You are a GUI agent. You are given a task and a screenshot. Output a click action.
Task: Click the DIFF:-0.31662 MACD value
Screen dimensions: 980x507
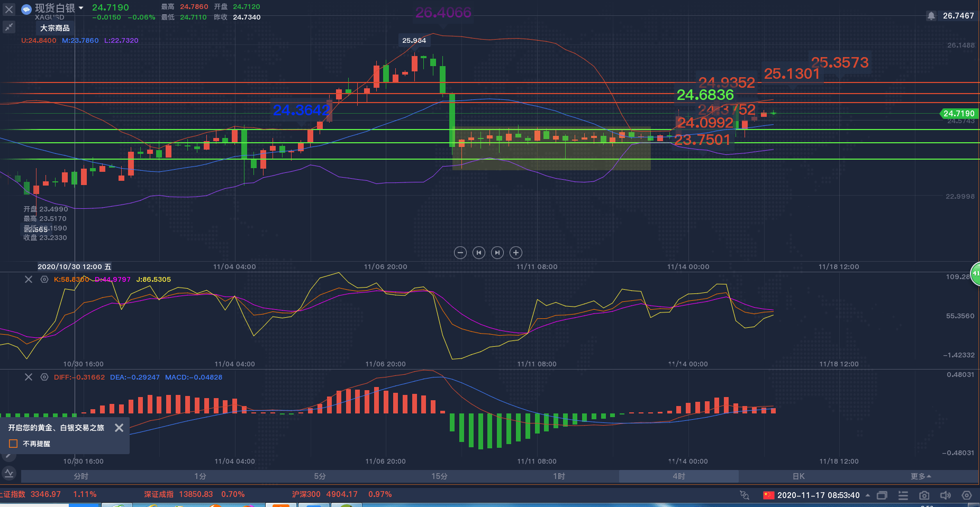click(x=79, y=377)
